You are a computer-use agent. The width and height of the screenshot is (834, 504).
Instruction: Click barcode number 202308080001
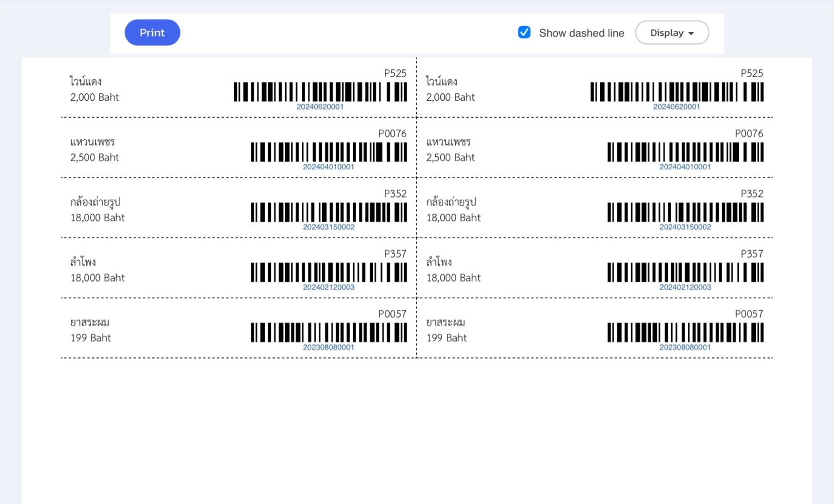328,348
